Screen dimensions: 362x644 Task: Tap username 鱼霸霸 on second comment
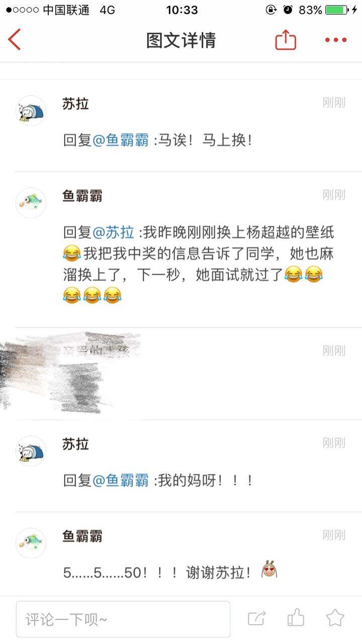(x=82, y=196)
